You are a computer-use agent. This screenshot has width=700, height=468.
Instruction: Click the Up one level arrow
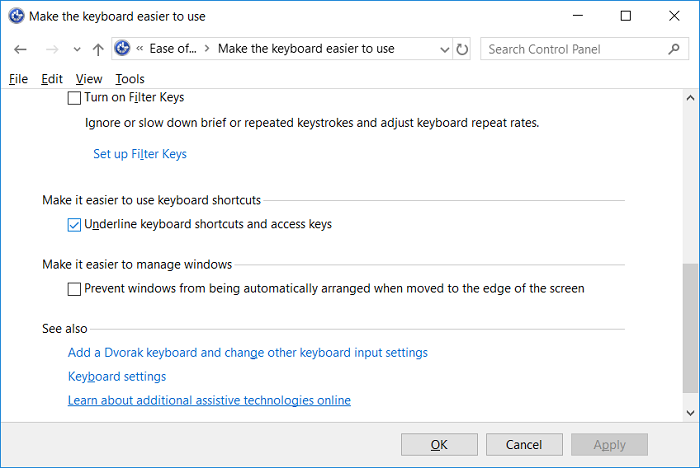click(x=97, y=49)
